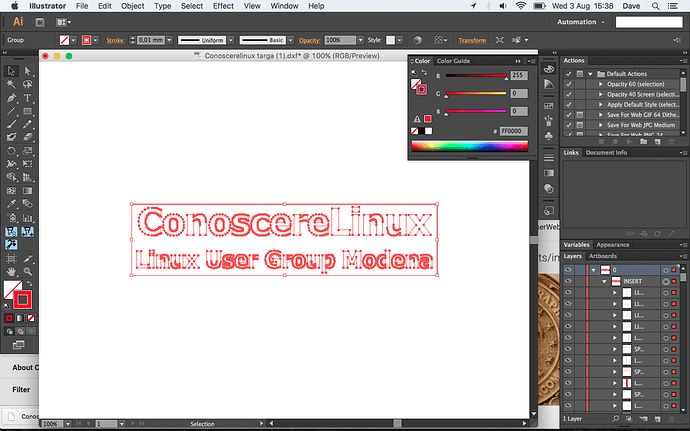Select the Pen tool
This screenshot has height=431, width=690.
click(11, 98)
